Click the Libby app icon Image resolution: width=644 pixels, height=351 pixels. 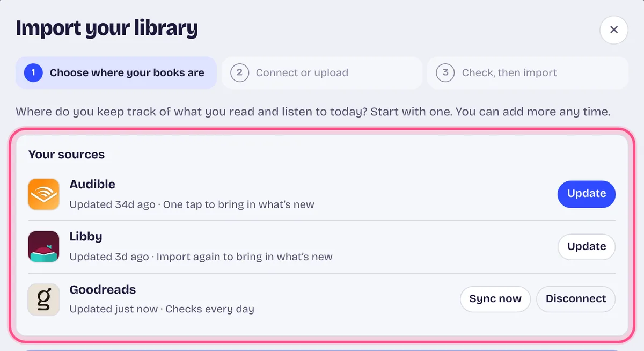pos(43,247)
